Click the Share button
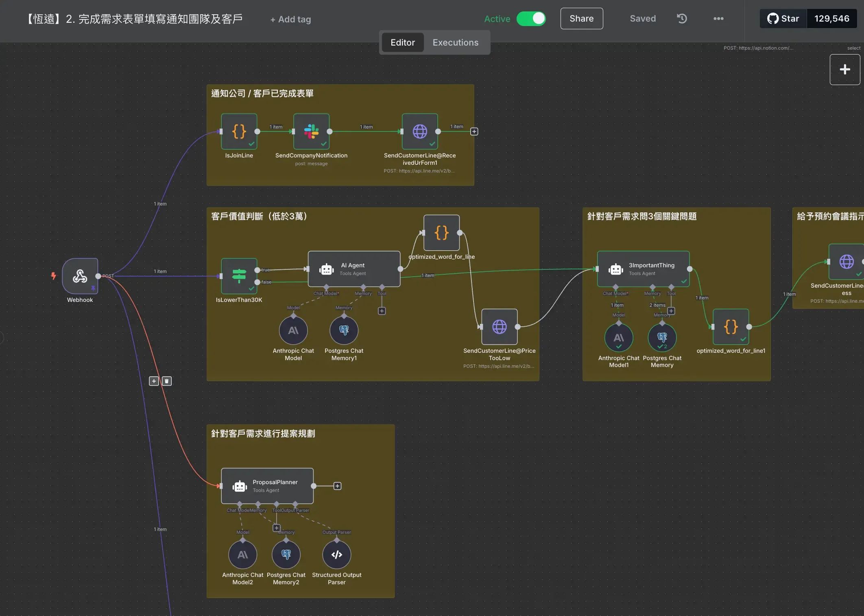 (581, 19)
